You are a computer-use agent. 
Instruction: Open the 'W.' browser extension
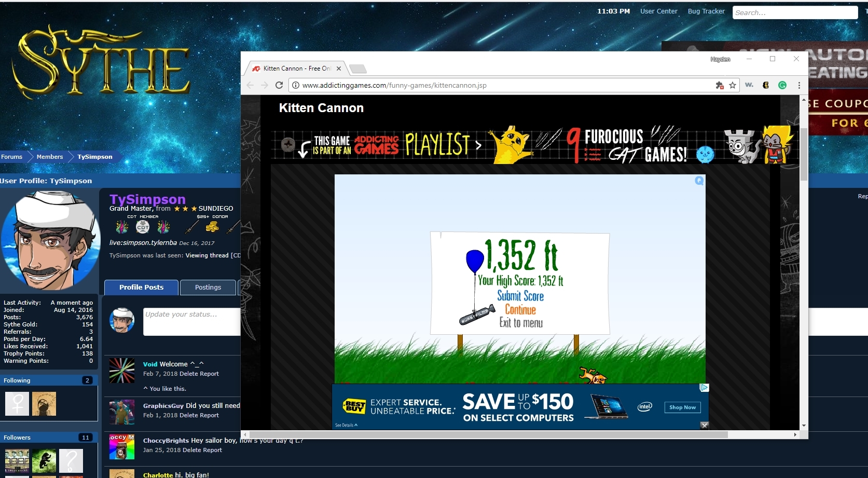(749, 85)
